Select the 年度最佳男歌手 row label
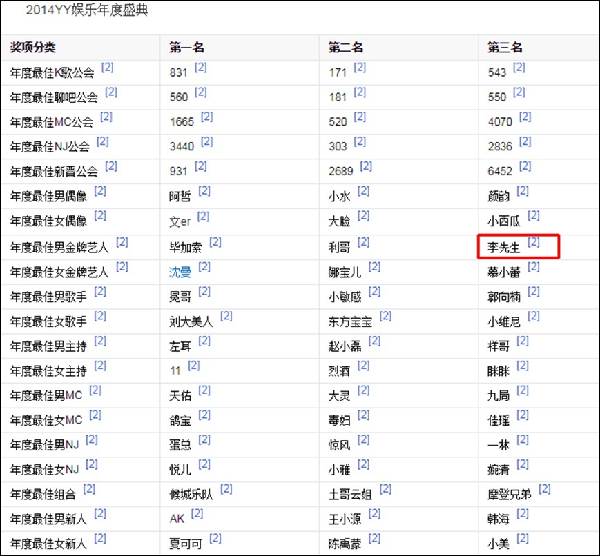The image size is (600, 556). [x=48, y=297]
